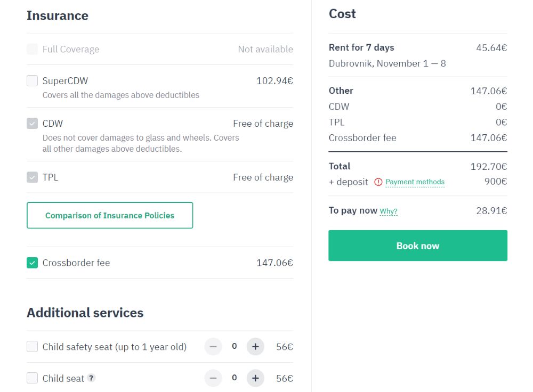Screen dimensions: 533x392
Task: Click the checked CDW checkbox
Action: (33, 124)
